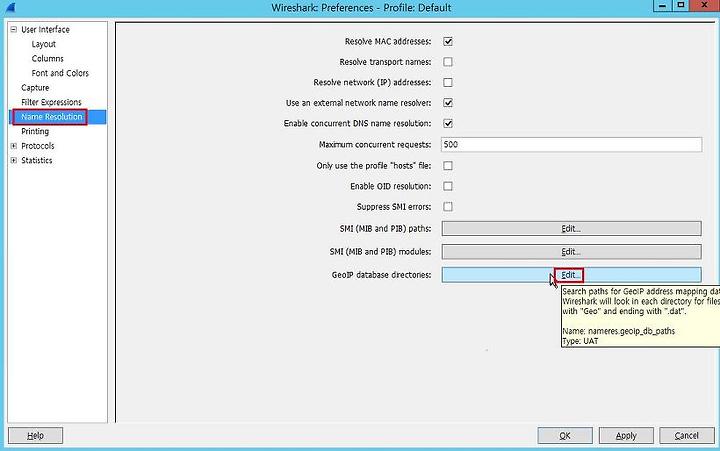Image resolution: width=720 pixels, height=451 pixels.
Task: Apply the preference changes
Action: click(x=626, y=435)
